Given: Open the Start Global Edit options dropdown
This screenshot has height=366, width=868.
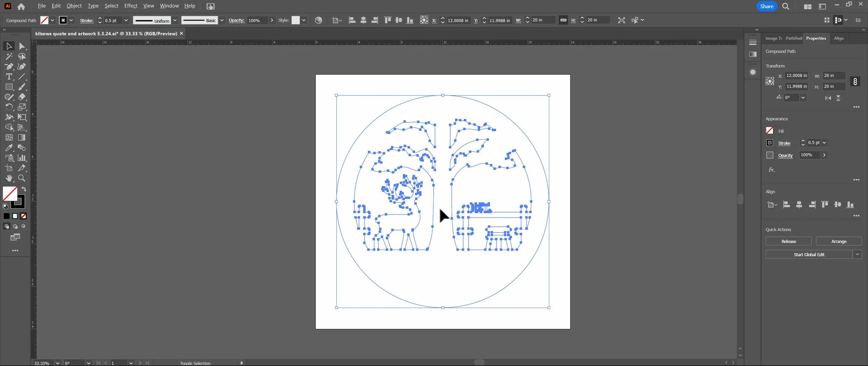Looking at the screenshot, I should tap(857, 254).
